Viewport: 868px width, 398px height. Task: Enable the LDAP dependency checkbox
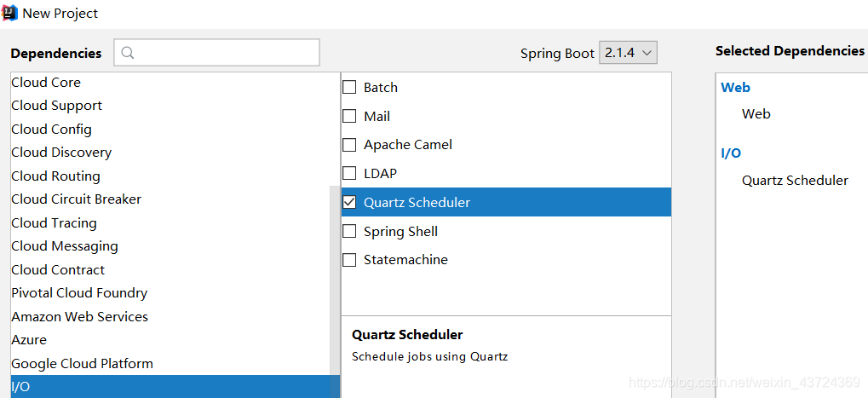point(349,173)
